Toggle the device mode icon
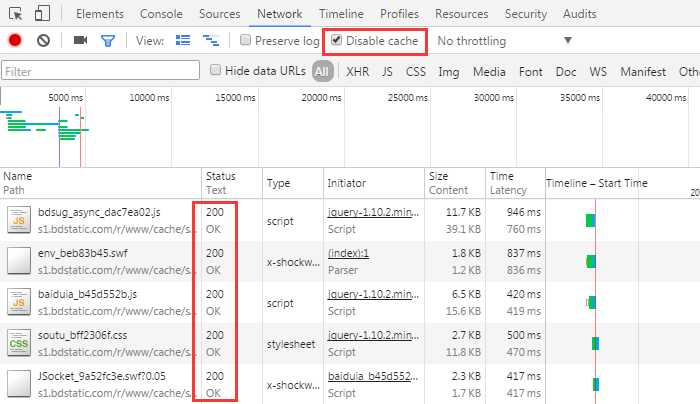This screenshot has width=700, height=404. point(42,13)
